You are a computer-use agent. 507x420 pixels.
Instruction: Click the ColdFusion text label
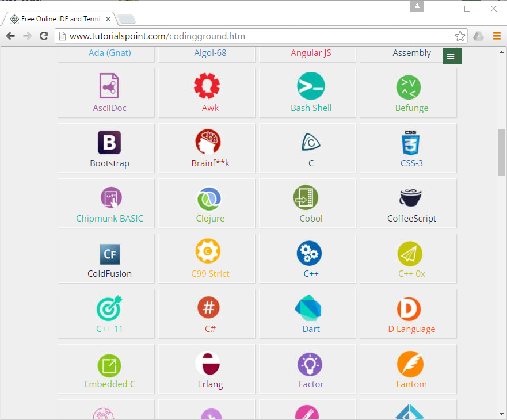coord(109,274)
